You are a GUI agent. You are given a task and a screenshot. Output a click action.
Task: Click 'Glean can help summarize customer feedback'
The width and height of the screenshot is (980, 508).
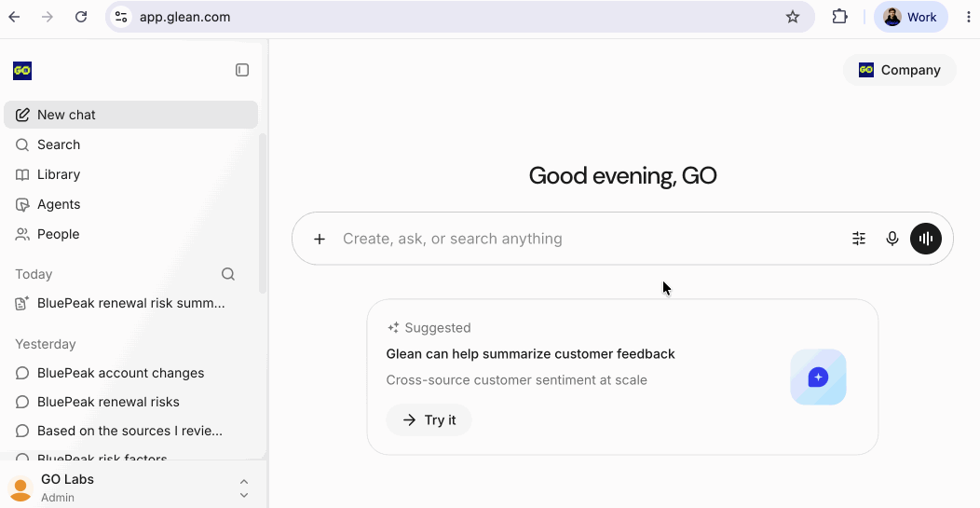[x=531, y=354]
